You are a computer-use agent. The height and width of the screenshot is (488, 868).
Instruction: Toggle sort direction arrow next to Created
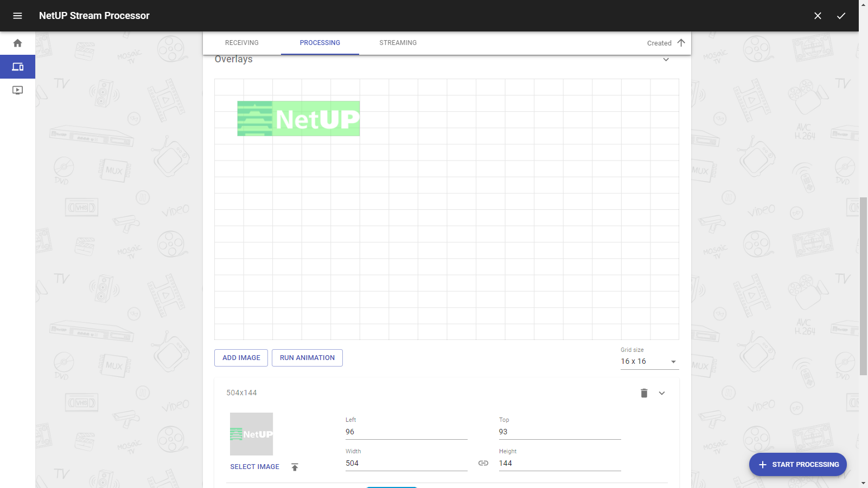[x=681, y=43]
